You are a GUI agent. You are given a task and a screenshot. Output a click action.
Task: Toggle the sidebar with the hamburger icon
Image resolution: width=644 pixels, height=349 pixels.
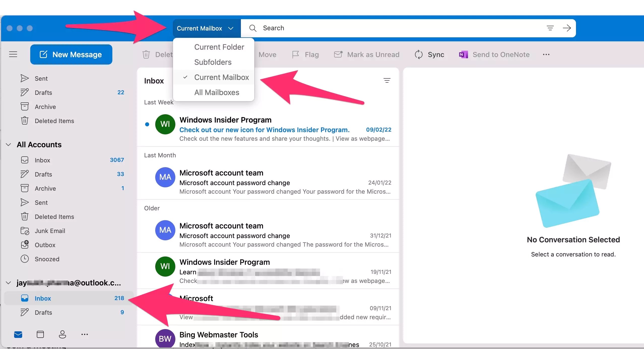coord(13,54)
